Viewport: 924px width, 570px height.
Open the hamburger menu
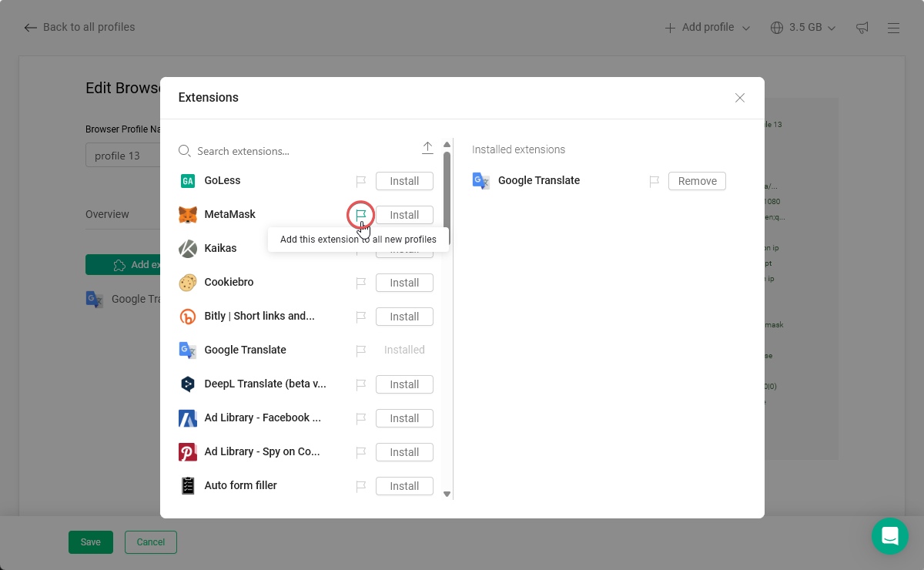point(893,28)
